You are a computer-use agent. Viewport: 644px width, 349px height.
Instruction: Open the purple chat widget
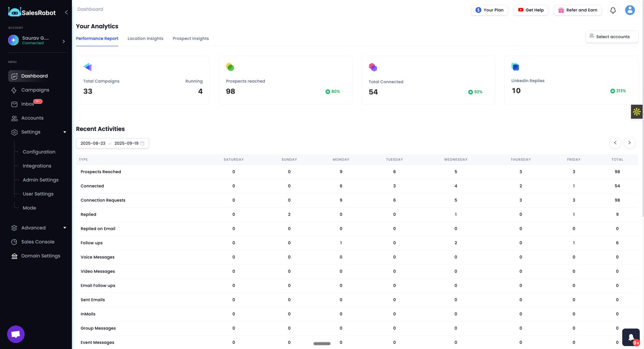16,334
